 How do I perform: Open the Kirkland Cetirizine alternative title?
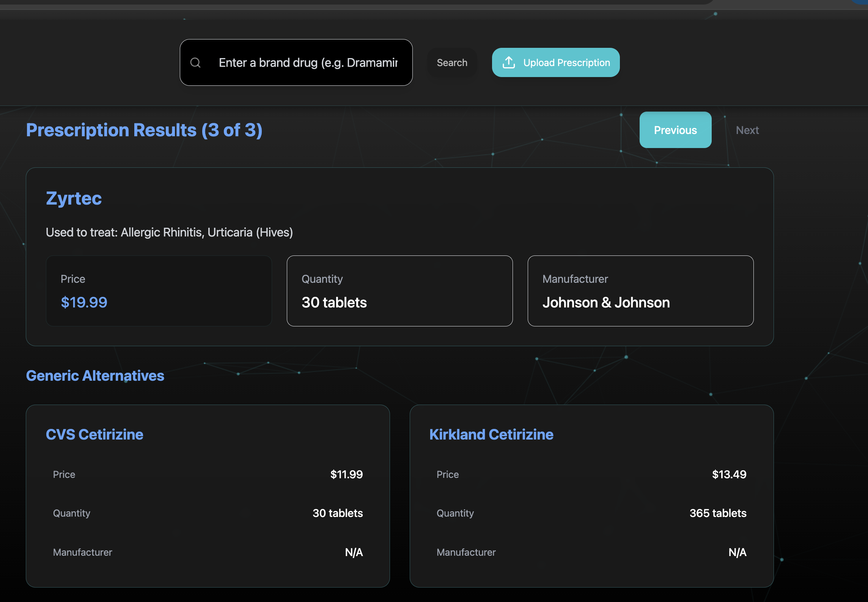[491, 435]
